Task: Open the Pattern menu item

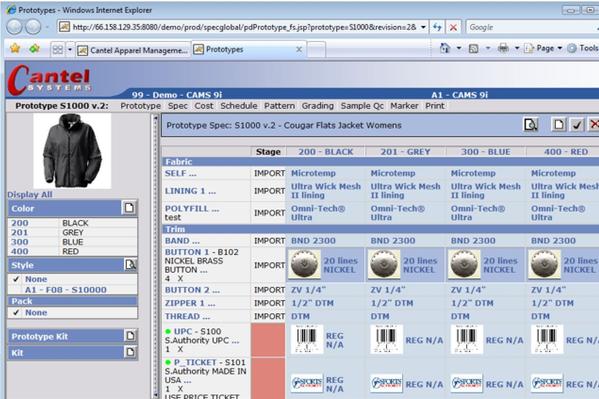Action: pyautogui.click(x=279, y=106)
